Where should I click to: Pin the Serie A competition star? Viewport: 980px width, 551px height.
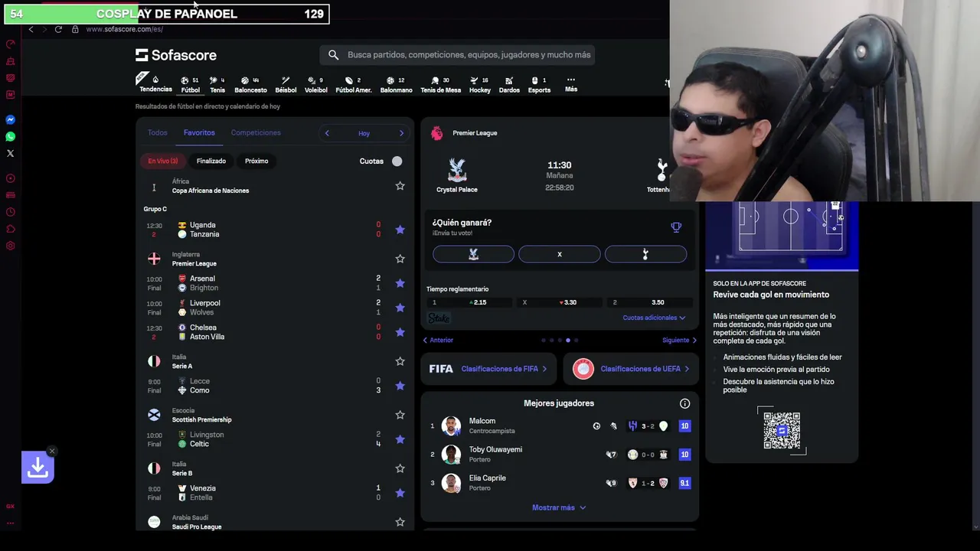click(400, 361)
